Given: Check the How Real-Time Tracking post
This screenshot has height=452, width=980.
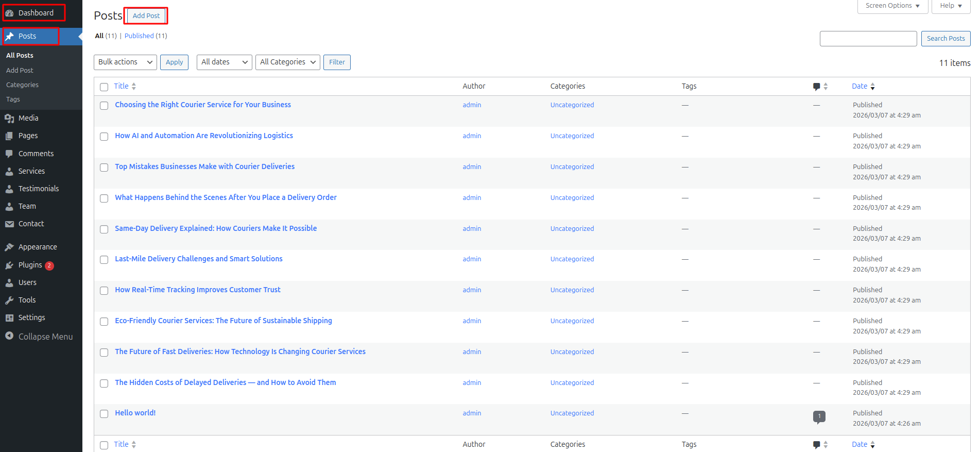Looking at the screenshot, I should point(104,291).
